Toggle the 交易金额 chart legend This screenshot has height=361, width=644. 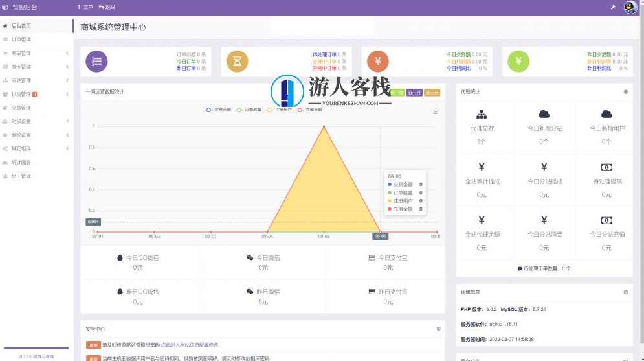[217, 110]
